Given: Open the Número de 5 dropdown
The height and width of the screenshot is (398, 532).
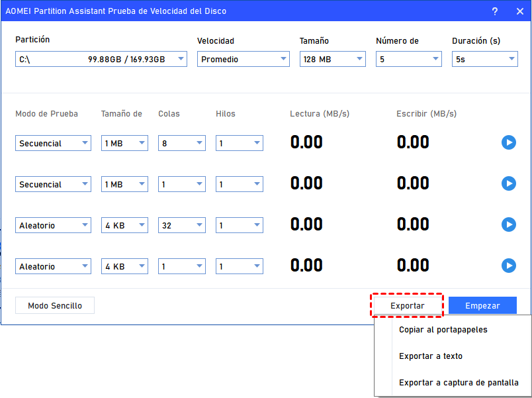Looking at the screenshot, I should (408, 59).
